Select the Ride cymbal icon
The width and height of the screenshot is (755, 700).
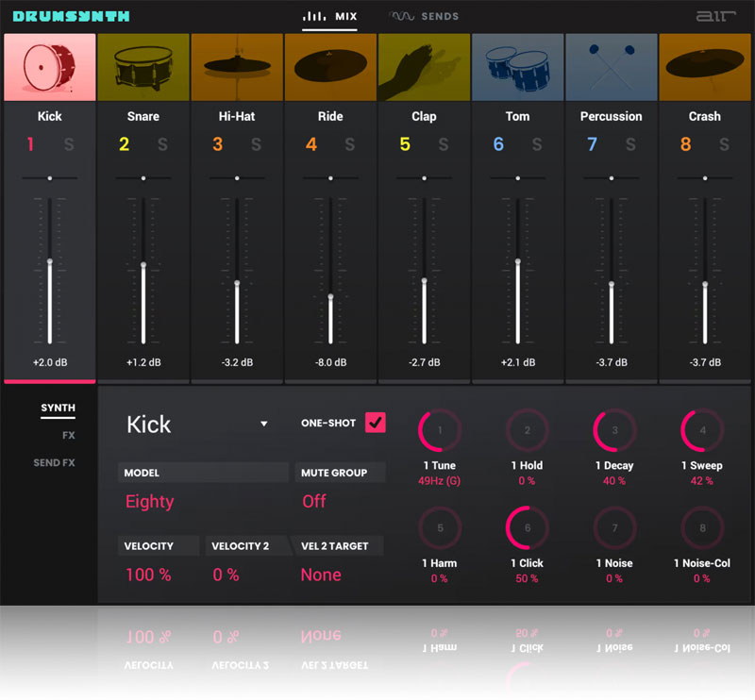pyautogui.click(x=330, y=67)
